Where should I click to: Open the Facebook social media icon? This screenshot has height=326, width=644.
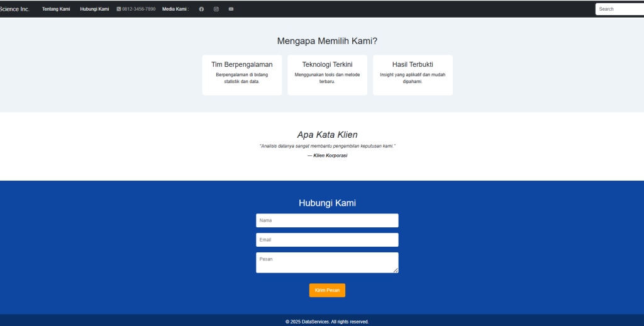tap(201, 9)
